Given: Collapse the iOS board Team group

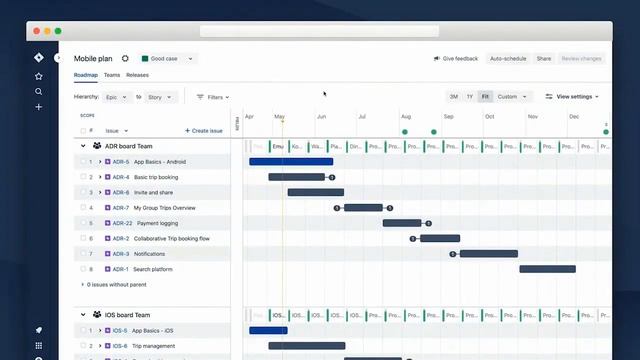Looking at the screenshot, I should click(x=83, y=315).
